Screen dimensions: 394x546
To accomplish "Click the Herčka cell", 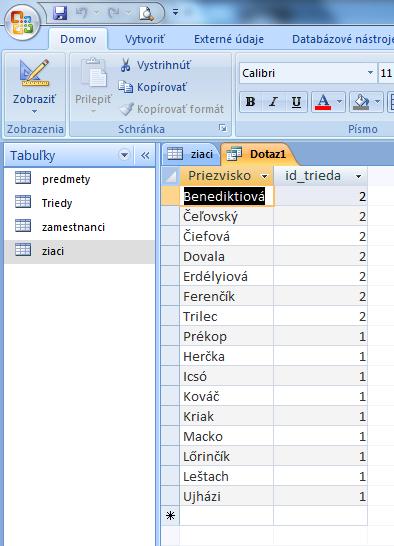I will pyautogui.click(x=227, y=356).
